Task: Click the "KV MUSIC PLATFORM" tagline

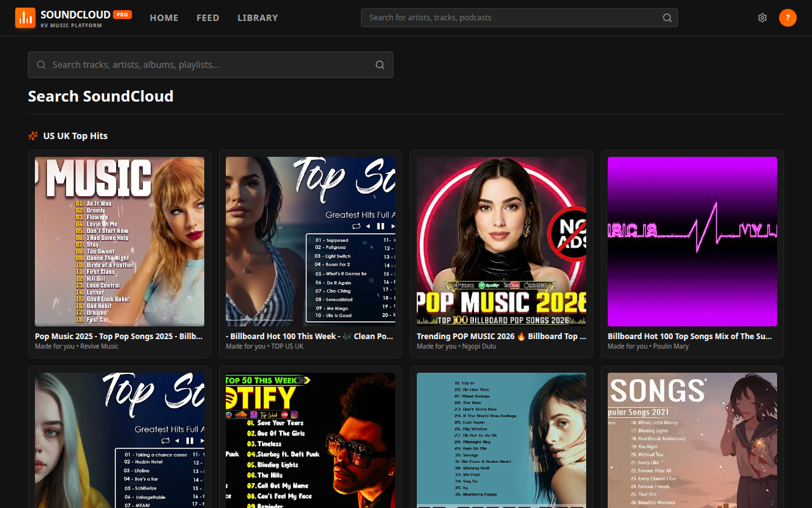Action: 71,25
